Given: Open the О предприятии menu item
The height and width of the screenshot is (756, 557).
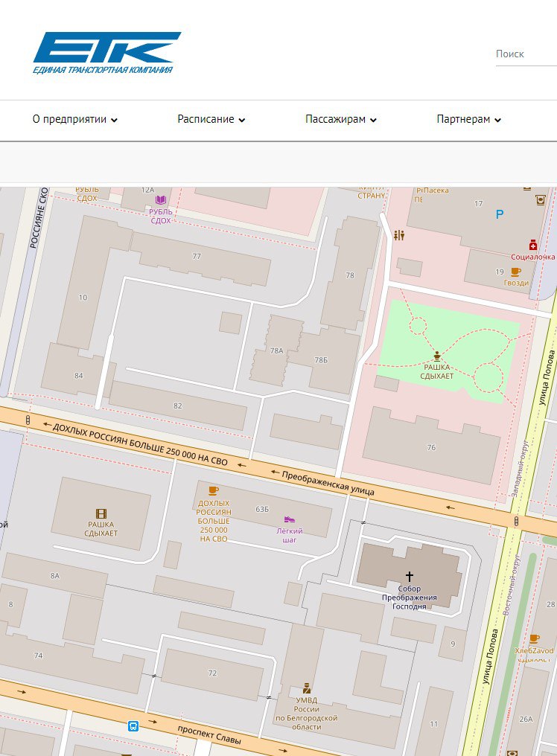Looking at the screenshot, I should pos(69,119).
